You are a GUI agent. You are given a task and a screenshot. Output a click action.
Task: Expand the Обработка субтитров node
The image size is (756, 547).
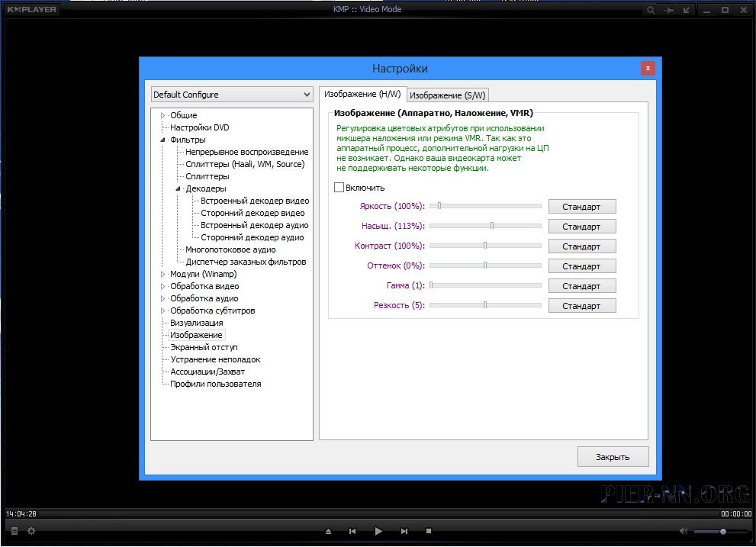click(163, 311)
